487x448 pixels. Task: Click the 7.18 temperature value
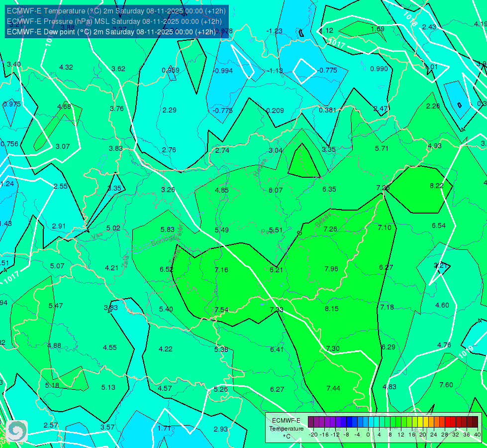[388, 307]
